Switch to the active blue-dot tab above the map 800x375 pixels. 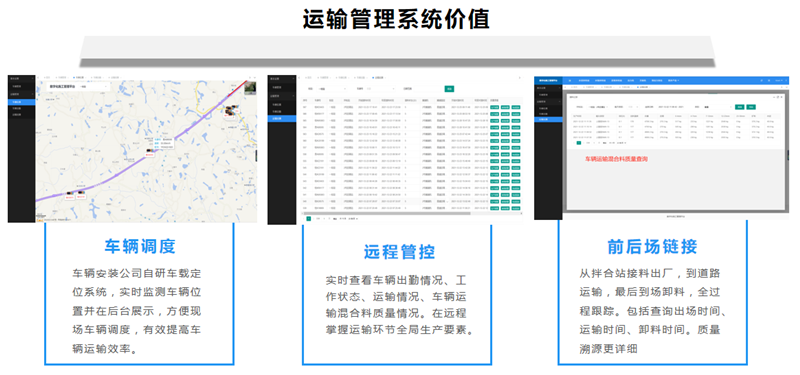click(x=79, y=78)
